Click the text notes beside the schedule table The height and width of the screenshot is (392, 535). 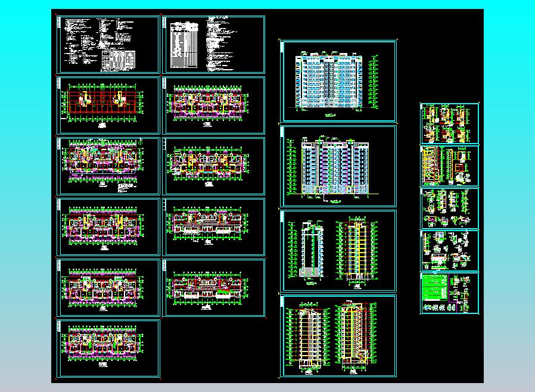point(221,44)
